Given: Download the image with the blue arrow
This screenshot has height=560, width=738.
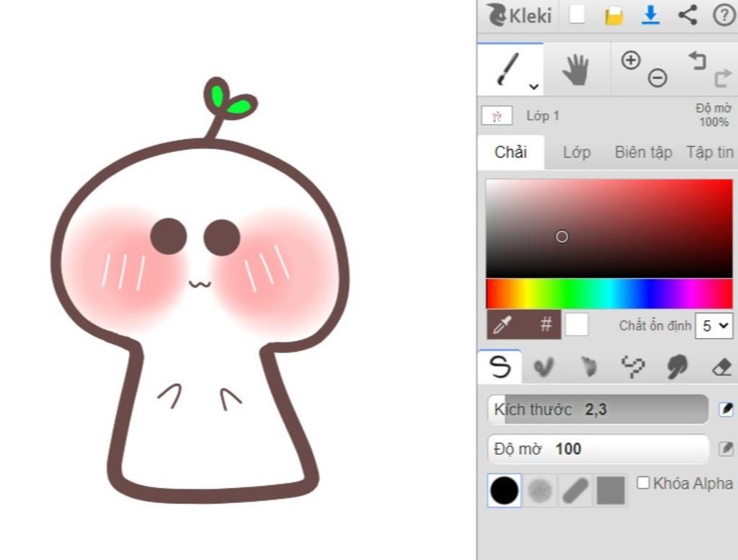Looking at the screenshot, I should [x=651, y=15].
